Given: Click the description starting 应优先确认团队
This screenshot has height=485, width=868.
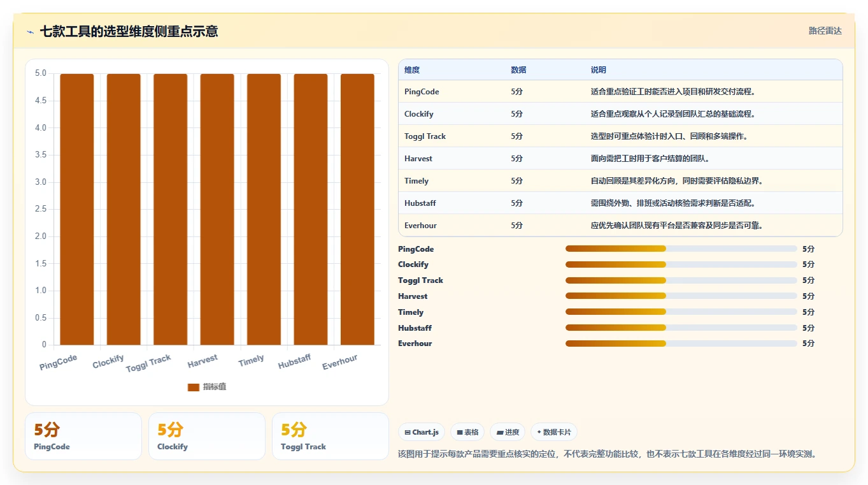Looking at the screenshot, I should (677, 226).
